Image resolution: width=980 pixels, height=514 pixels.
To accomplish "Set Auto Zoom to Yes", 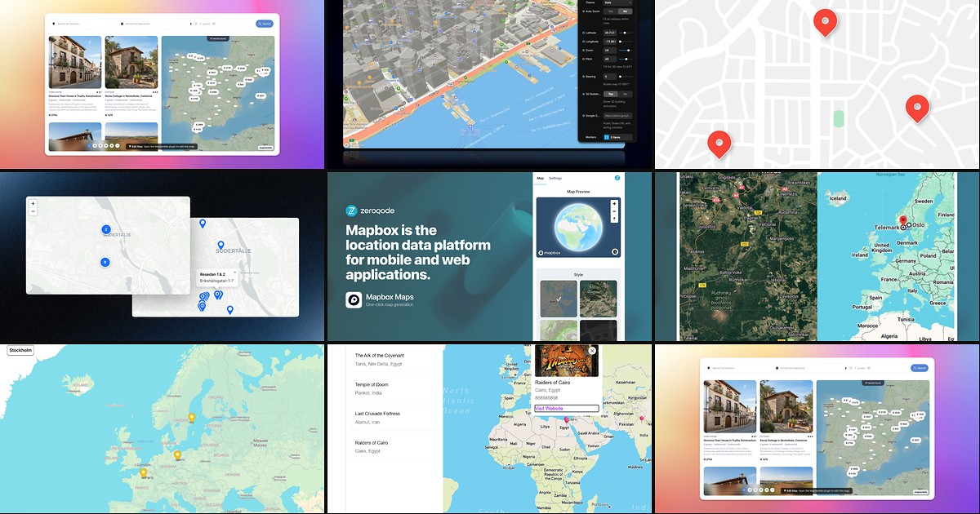I will [x=611, y=11].
